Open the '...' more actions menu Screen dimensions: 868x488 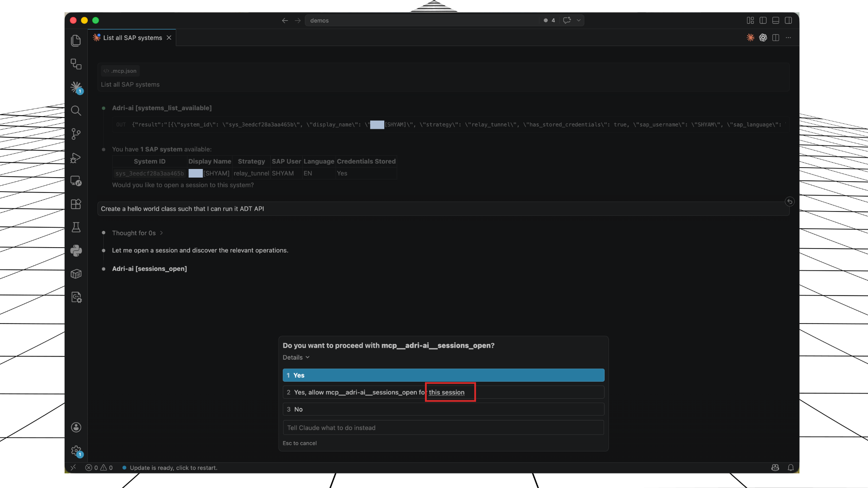tap(789, 38)
